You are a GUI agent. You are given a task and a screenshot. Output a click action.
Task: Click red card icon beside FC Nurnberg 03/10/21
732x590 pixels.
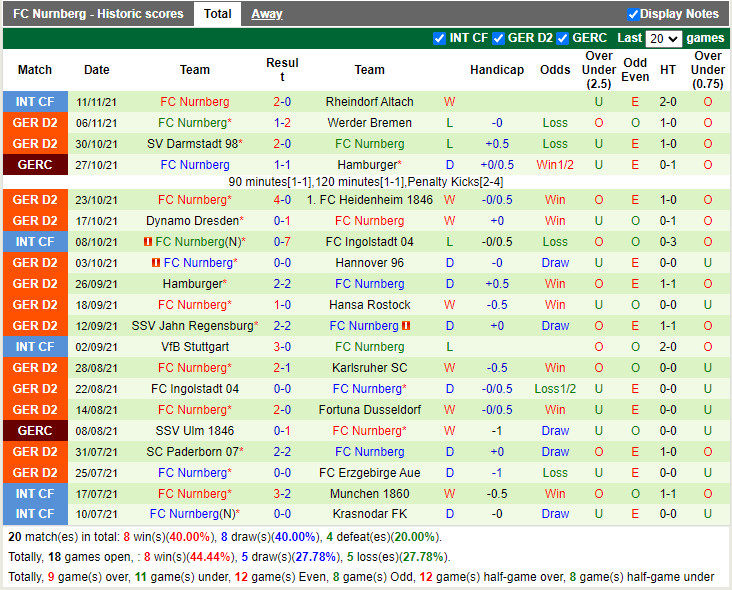pyautogui.click(x=156, y=263)
